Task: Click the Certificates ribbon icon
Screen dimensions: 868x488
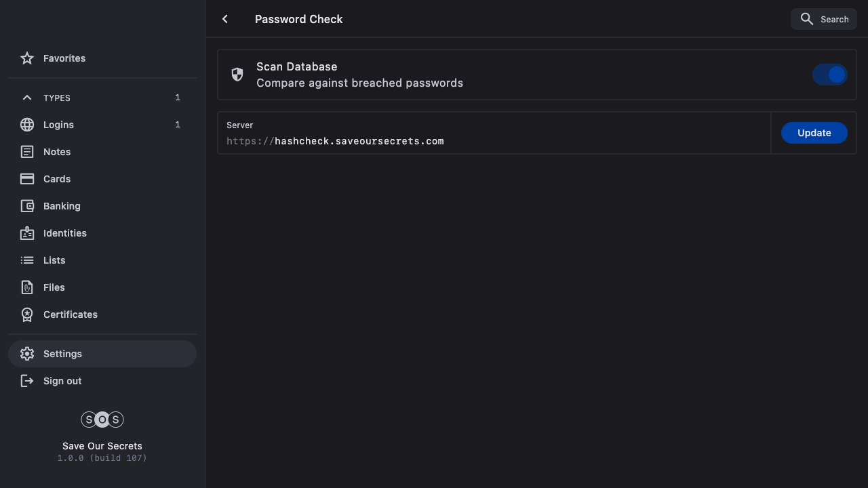Action: 27,314
